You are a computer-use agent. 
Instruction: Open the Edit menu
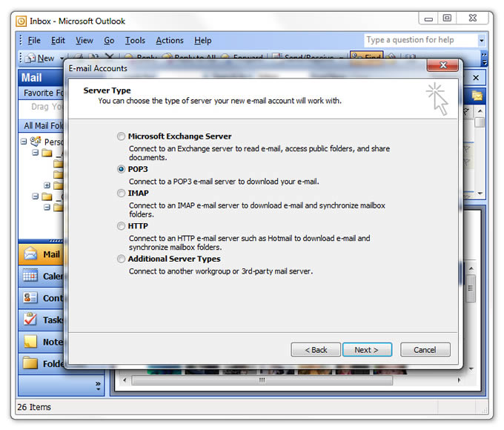pos(58,41)
